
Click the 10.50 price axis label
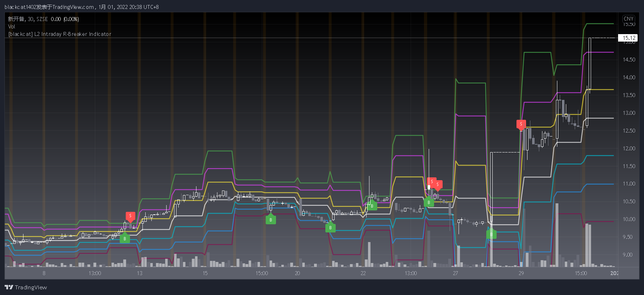click(629, 202)
